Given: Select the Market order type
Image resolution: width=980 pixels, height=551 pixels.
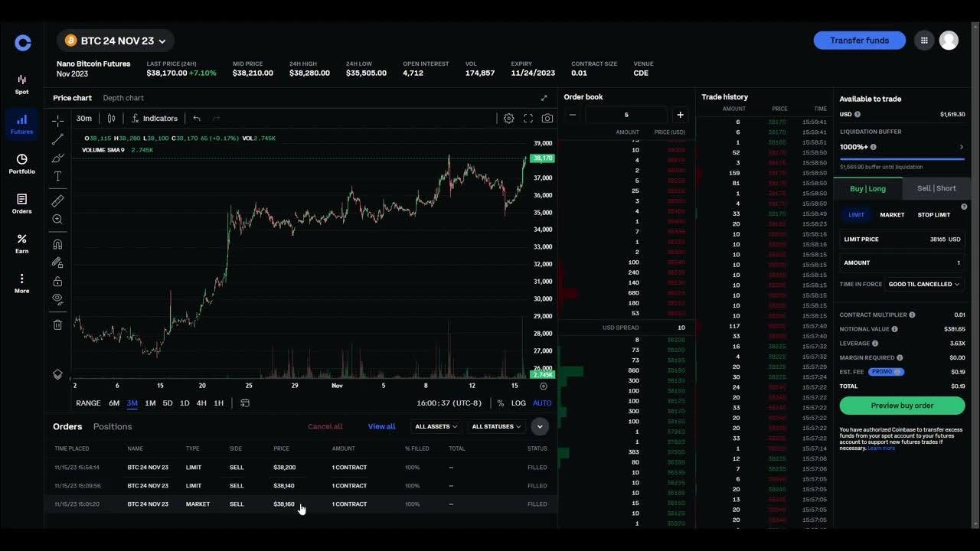Looking at the screenshot, I should (x=892, y=215).
